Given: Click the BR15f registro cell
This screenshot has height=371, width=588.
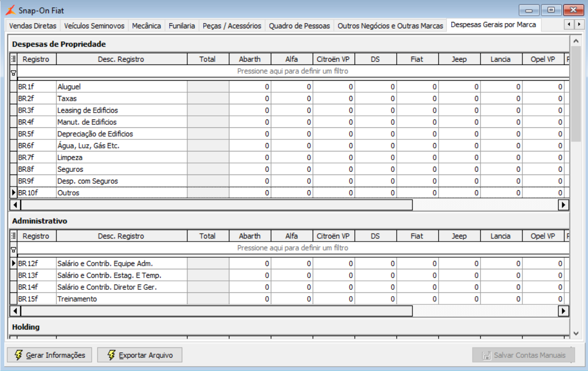Looking at the screenshot, I should tap(37, 299).
